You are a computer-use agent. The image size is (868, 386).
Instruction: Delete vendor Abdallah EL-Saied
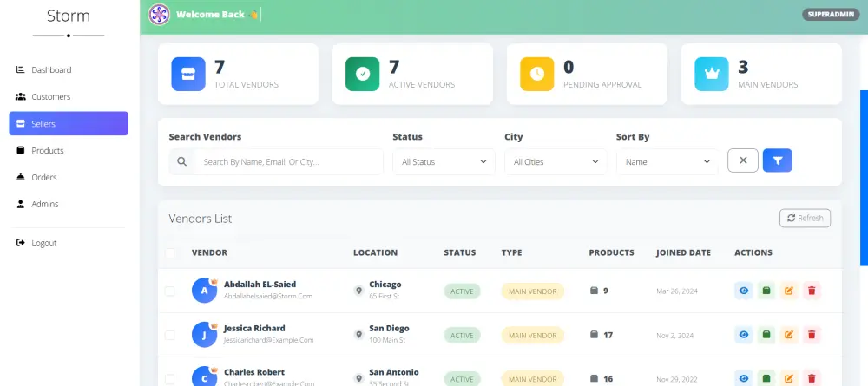pos(812,291)
